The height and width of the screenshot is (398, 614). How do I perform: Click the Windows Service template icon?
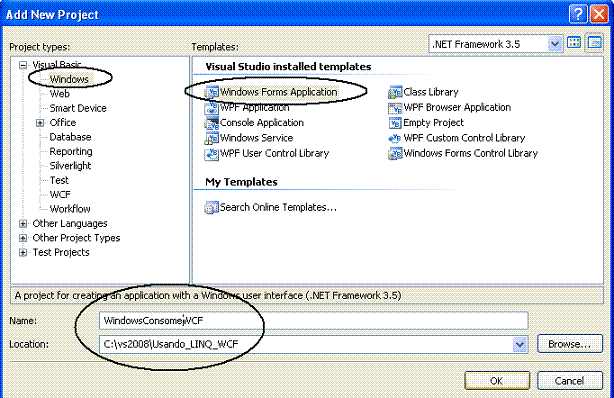point(211,138)
